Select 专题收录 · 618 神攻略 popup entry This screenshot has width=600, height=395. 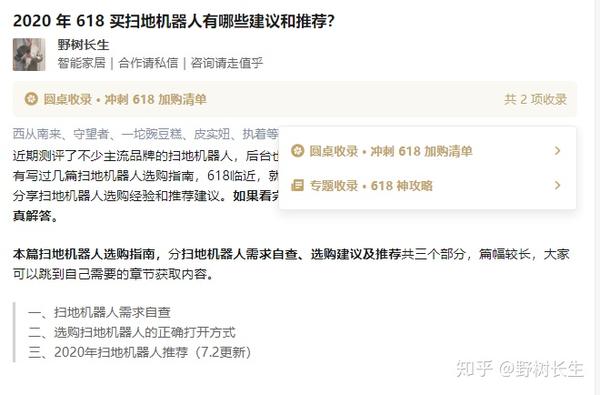coord(427,186)
